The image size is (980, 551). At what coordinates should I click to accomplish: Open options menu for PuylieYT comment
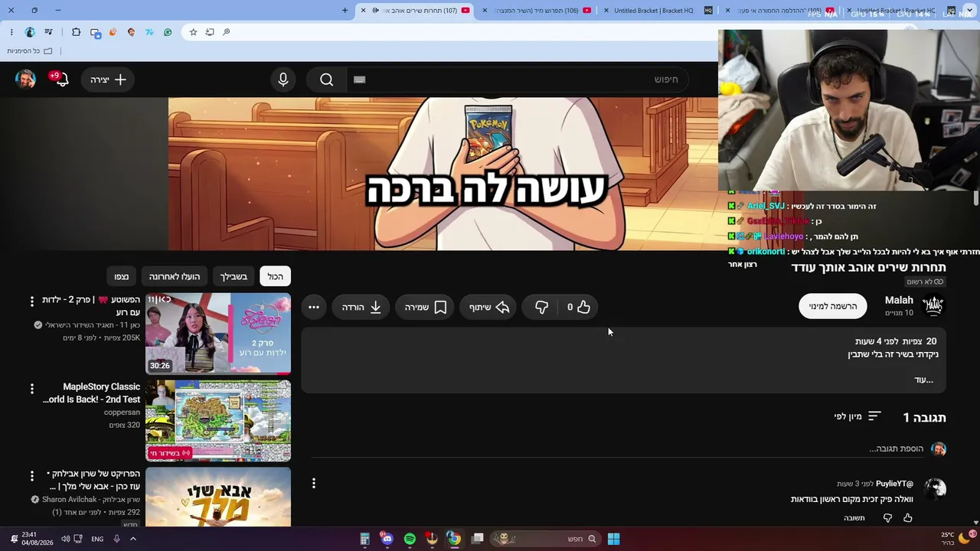coord(314,483)
